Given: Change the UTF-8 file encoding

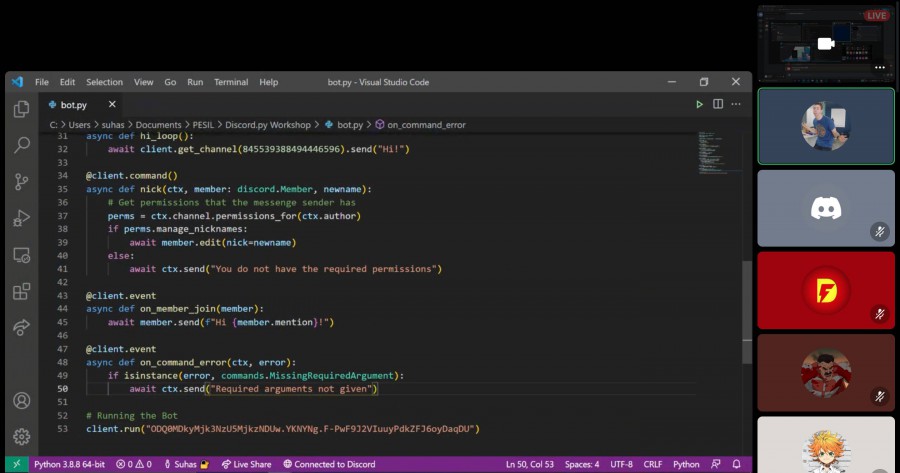Looking at the screenshot, I should coord(622,465).
